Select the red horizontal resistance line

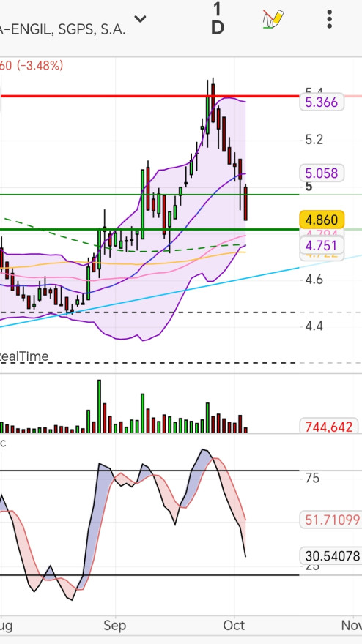point(149,96)
